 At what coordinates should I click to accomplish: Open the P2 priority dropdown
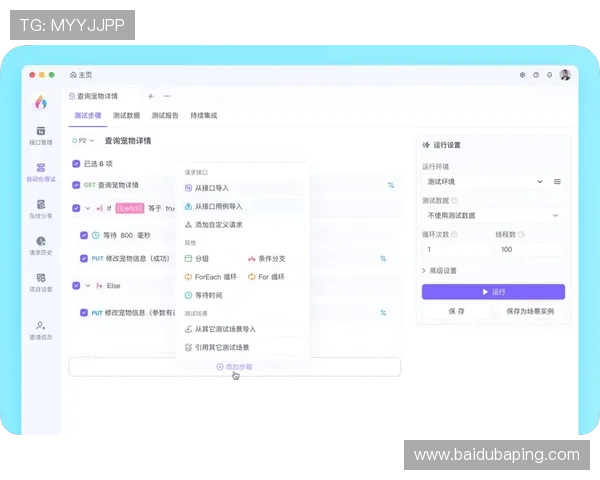click(x=83, y=140)
